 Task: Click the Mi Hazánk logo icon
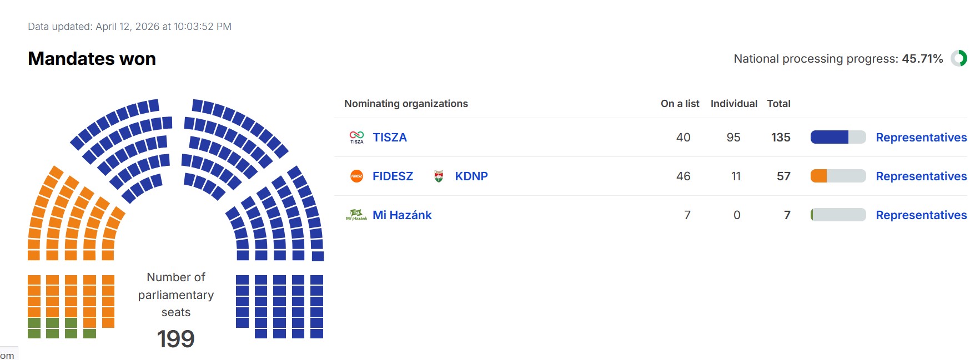coord(356,215)
